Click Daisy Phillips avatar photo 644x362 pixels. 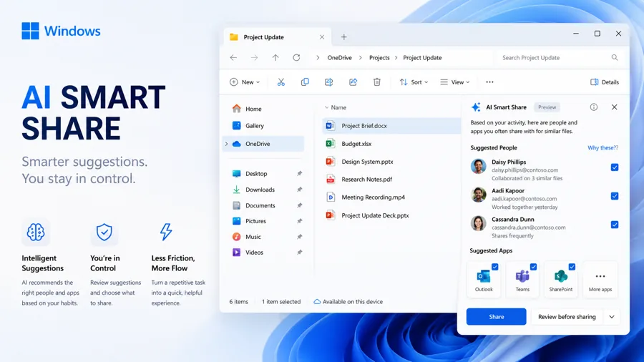point(478,166)
